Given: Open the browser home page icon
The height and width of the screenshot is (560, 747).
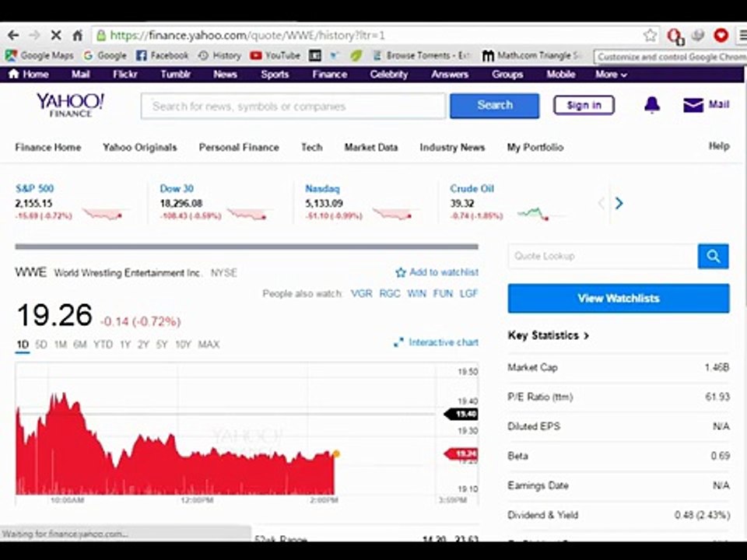Looking at the screenshot, I should [77, 35].
